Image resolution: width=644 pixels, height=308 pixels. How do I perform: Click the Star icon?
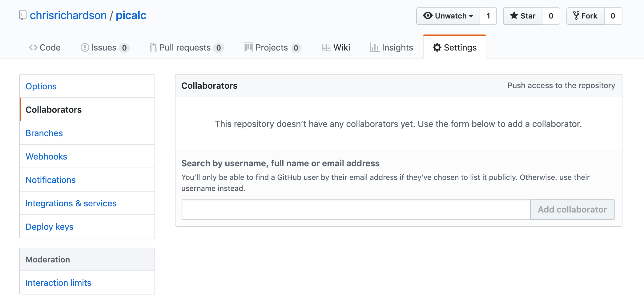coord(514,15)
